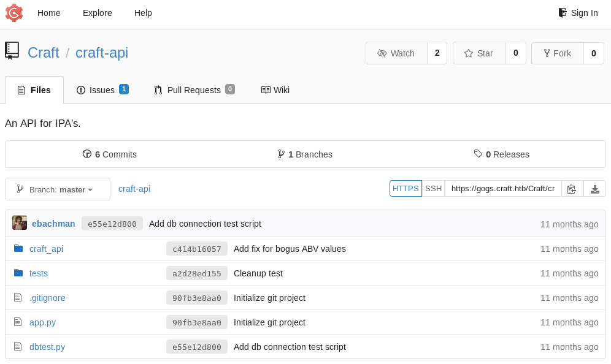Viewport: 611px width, 364px height.
Task: Open the tests folder
Action: (39, 273)
